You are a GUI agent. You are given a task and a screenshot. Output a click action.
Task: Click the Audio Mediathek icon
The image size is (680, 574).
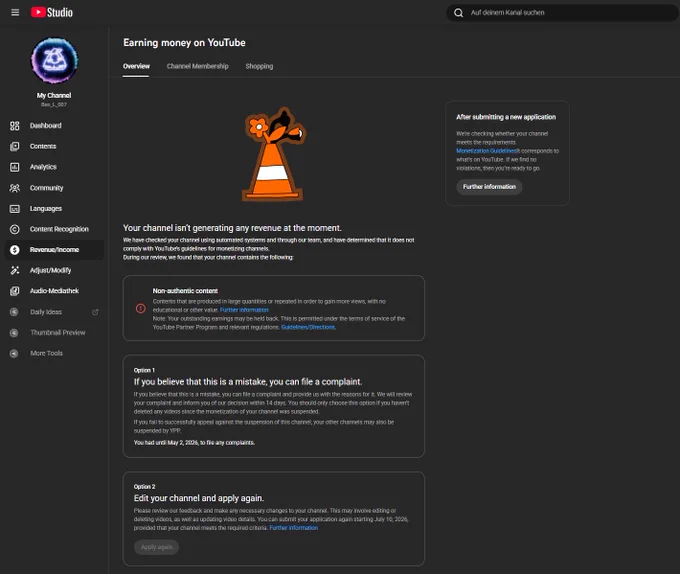click(15, 291)
